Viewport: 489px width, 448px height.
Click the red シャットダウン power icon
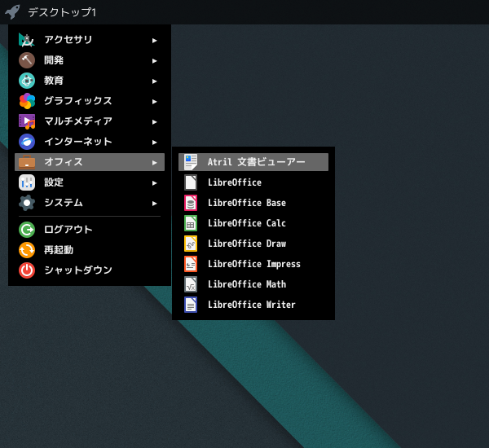click(x=27, y=270)
